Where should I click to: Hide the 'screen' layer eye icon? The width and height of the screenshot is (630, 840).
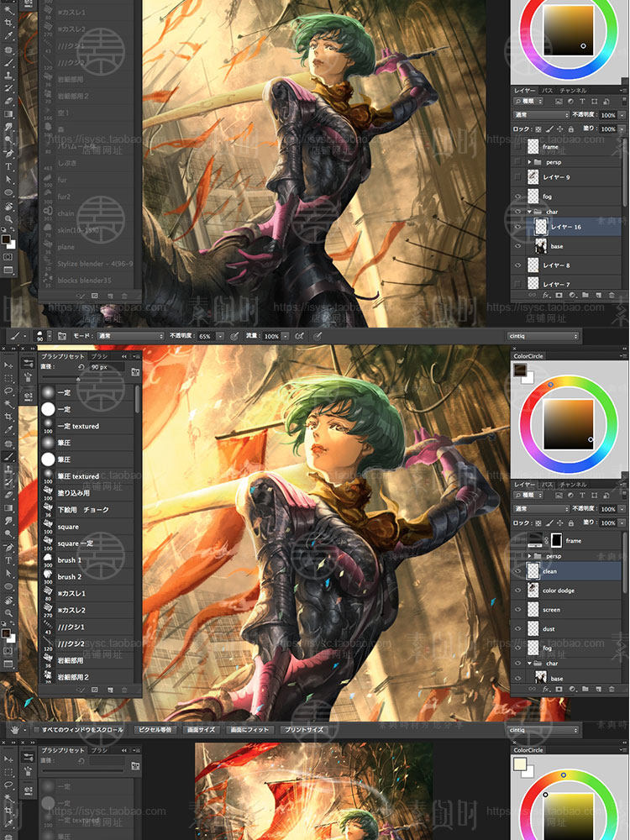(x=518, y=610)
